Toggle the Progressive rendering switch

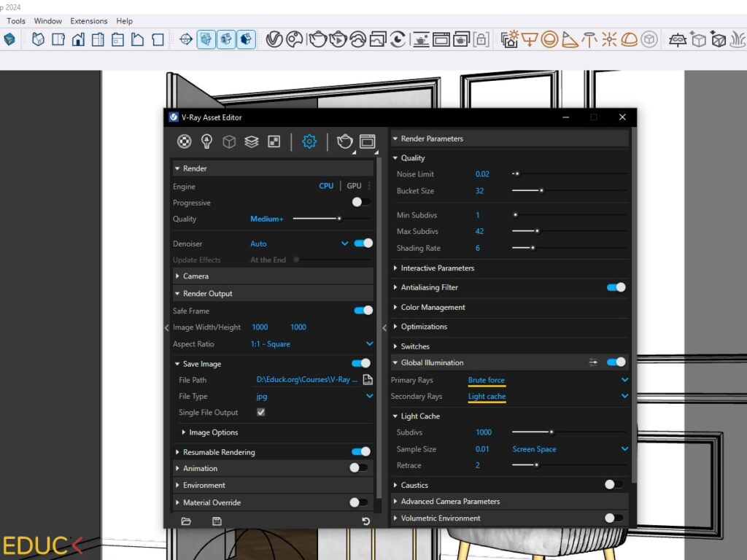pos(361,203)
